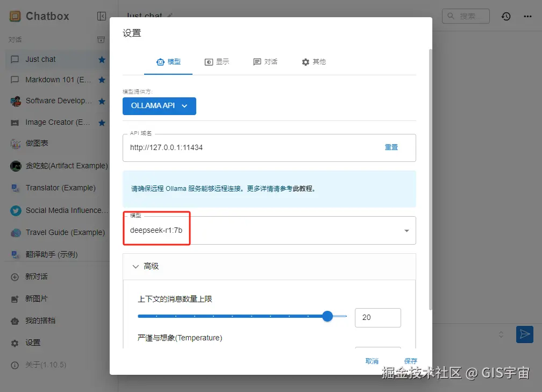This screenshot has width=542, height=392.
Task: Click the star next to Just chat
Action: pyautogui.click(x=102, y=60)
